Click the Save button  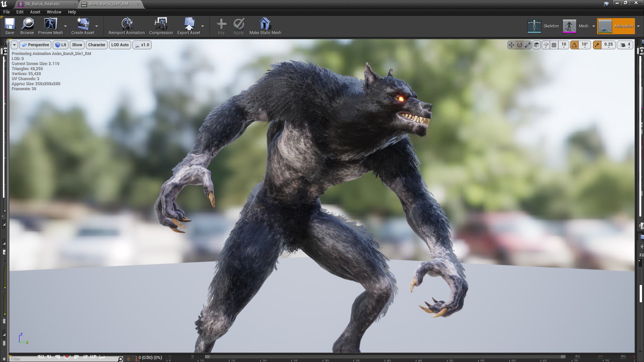(9, 26)
